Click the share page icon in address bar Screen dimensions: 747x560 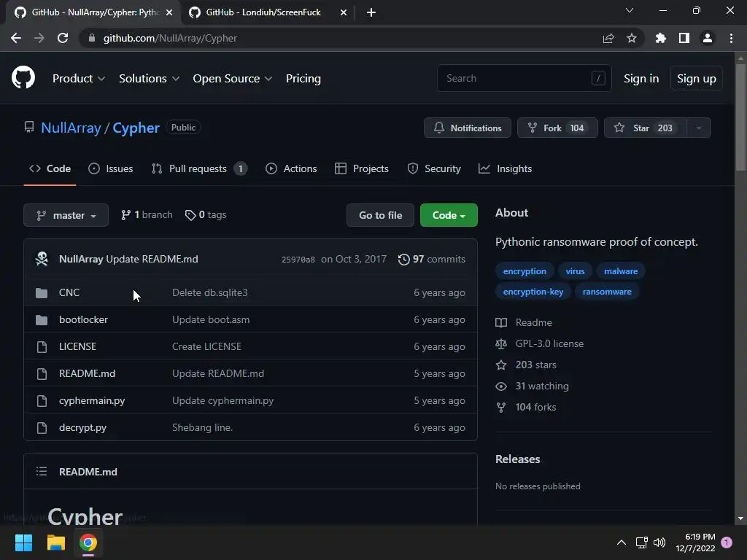(x=608, y=38)
